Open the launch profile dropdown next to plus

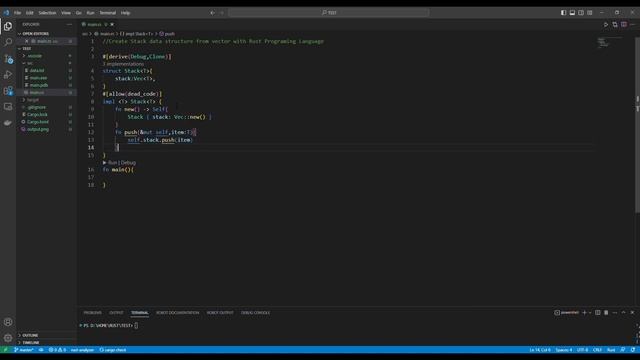coord(590,313)
